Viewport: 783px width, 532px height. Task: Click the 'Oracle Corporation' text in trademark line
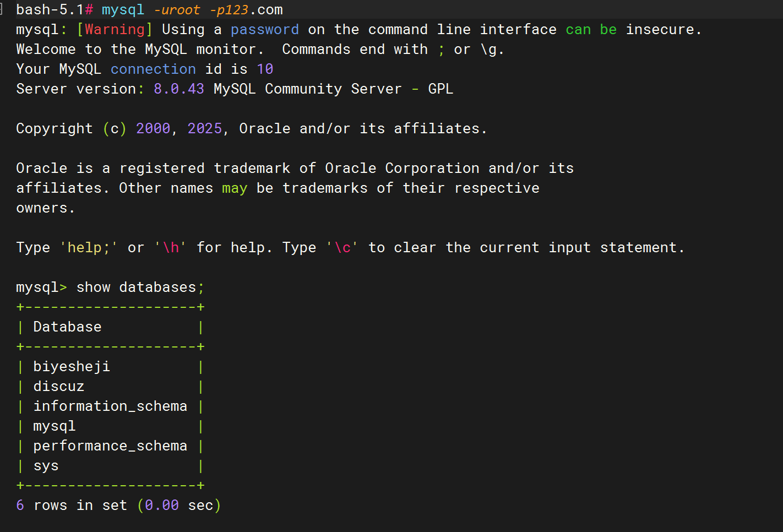tap(402, 169)
